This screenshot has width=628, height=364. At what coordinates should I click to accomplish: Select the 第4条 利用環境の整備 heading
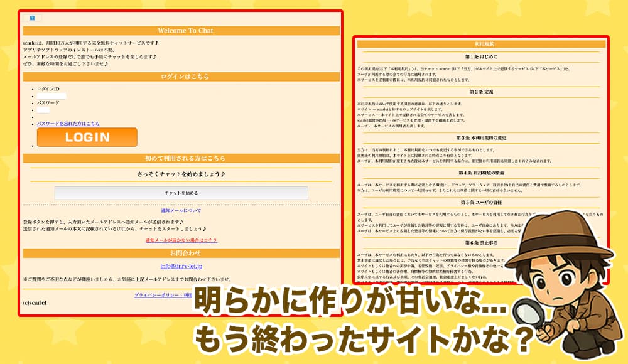481,172
